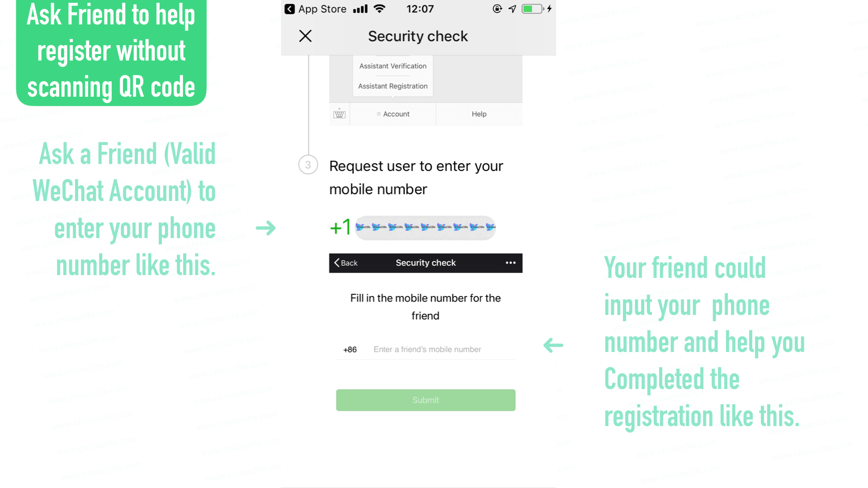Click the +1 country code selector
The width and height of the screenshot is (868, 488).
[340, 226]
